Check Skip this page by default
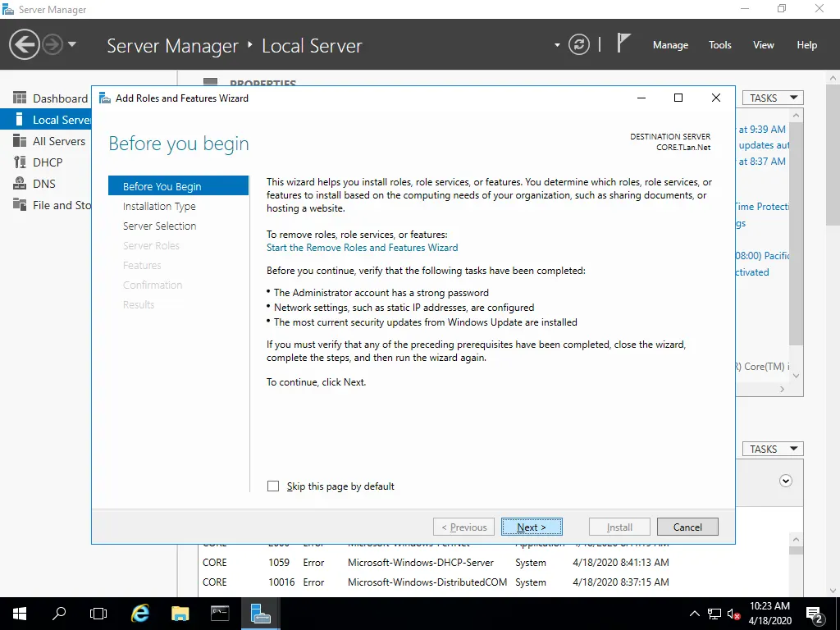The image size is (840, 630). click(x=273, y=486)
